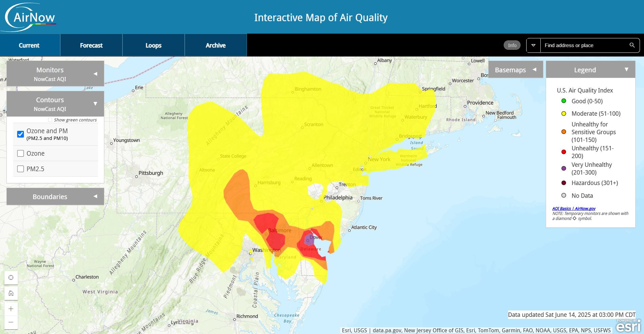Click the Harrisburg map label
The image size is (644, 334).
[269, 182]
